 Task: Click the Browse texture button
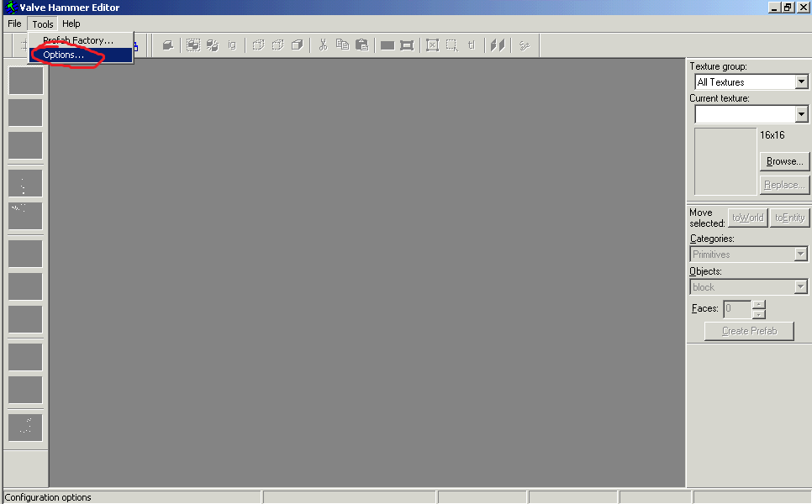[784, 161]
